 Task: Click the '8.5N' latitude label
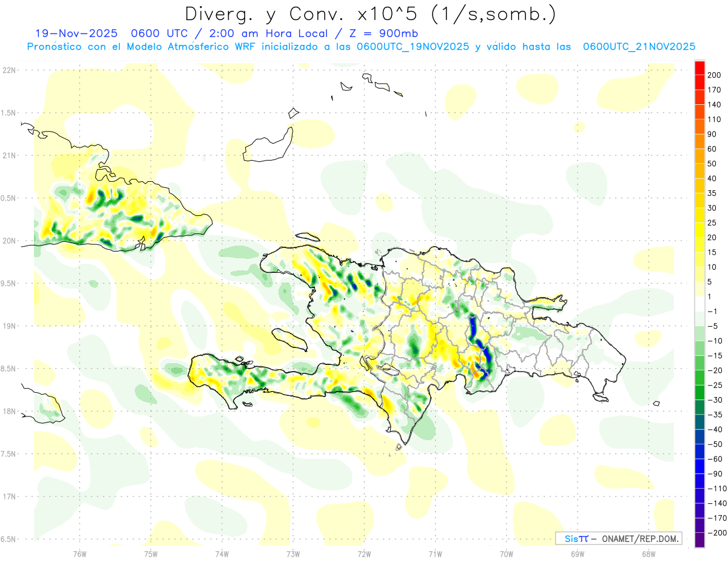point(8,369)
